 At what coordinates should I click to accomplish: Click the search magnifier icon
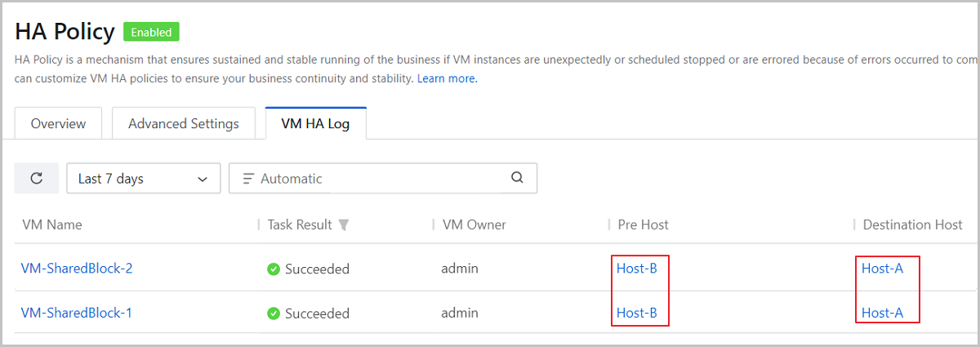coord(517,178)
